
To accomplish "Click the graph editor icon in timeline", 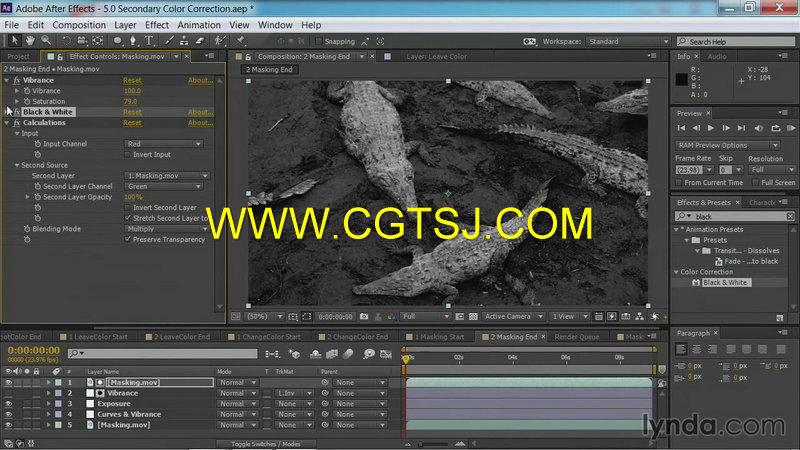I will pos(386,354).
